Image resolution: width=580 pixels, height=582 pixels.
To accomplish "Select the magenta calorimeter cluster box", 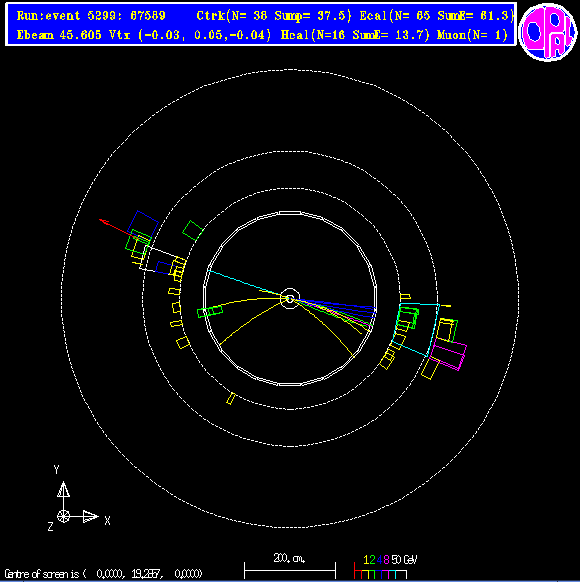I will pyautogui.click(x=448, y=356).
